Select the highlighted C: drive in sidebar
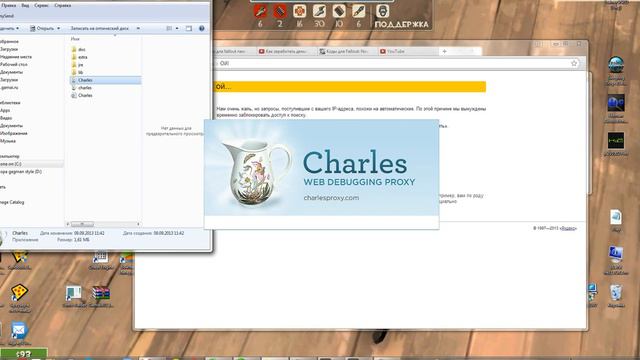The image size is (640, 360). 31,164
